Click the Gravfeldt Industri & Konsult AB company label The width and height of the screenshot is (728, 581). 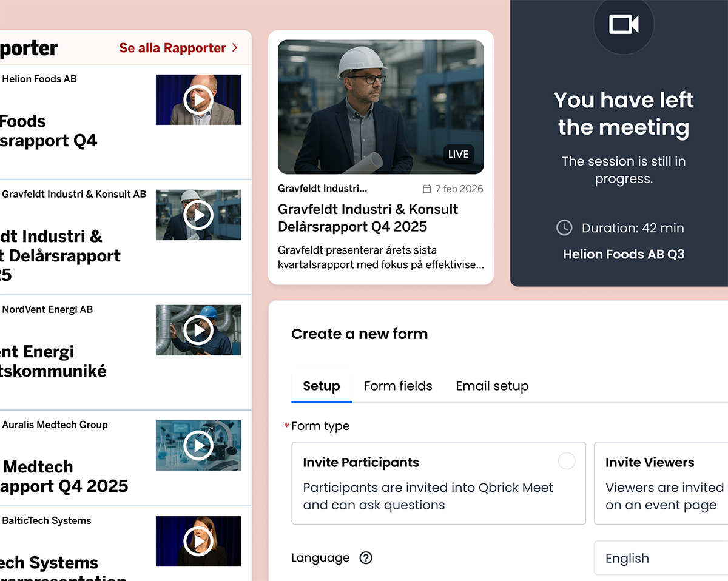(x=74, y=194)
